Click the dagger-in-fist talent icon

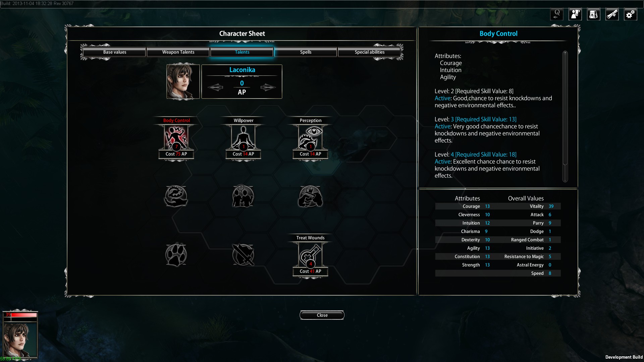pos(310,196)
